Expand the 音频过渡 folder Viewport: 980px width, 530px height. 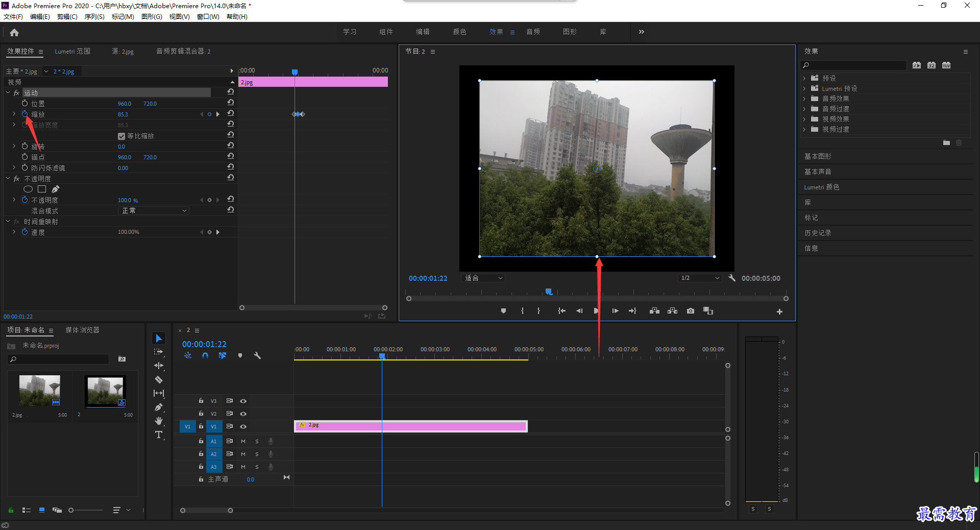tap(804, 109)
